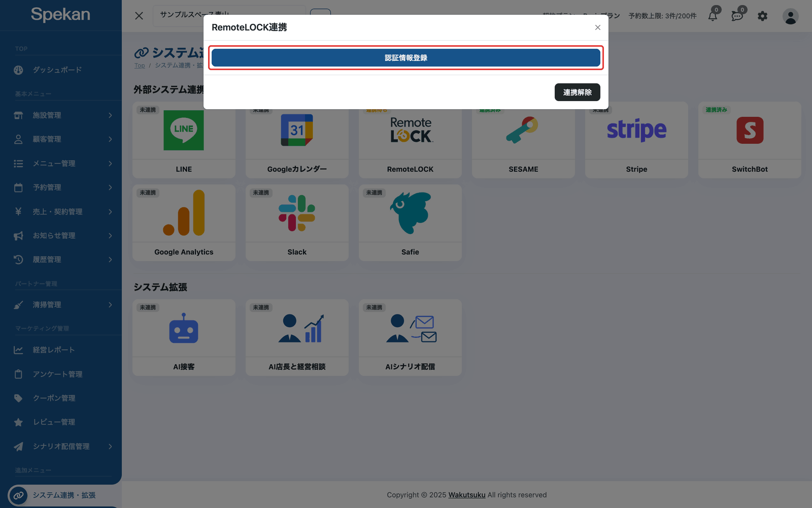Open the chat messages icon
The image size is (812, 508).
[737, 16]
